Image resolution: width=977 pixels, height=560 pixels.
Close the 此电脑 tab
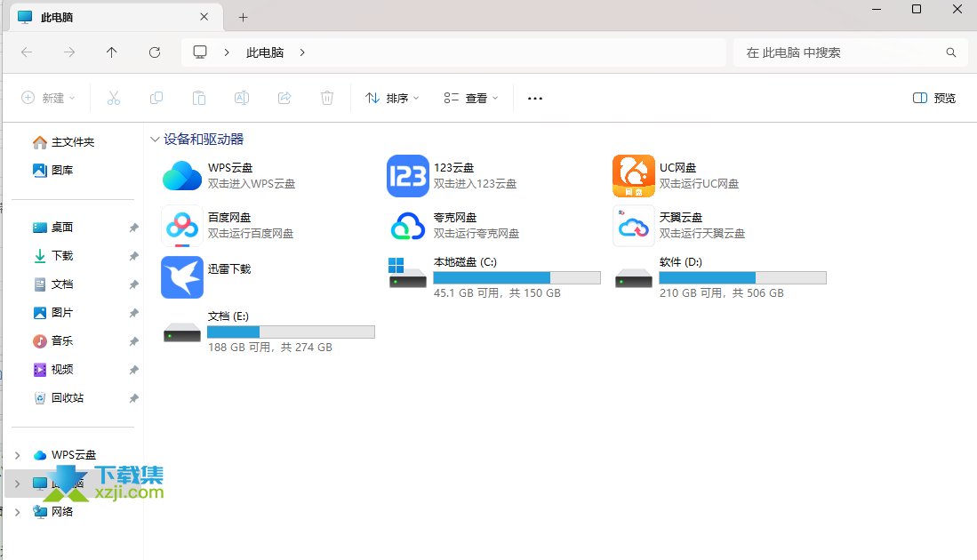pos(204,17)
